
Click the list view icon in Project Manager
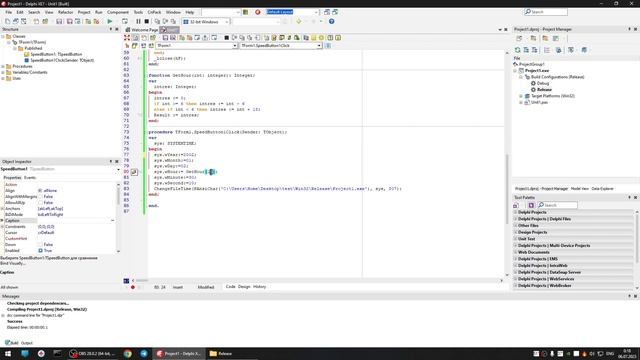547,50
